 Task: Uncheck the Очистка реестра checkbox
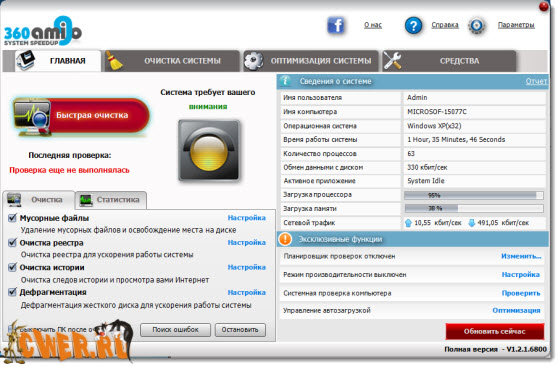pyautogui.click(x=12, y=242)
